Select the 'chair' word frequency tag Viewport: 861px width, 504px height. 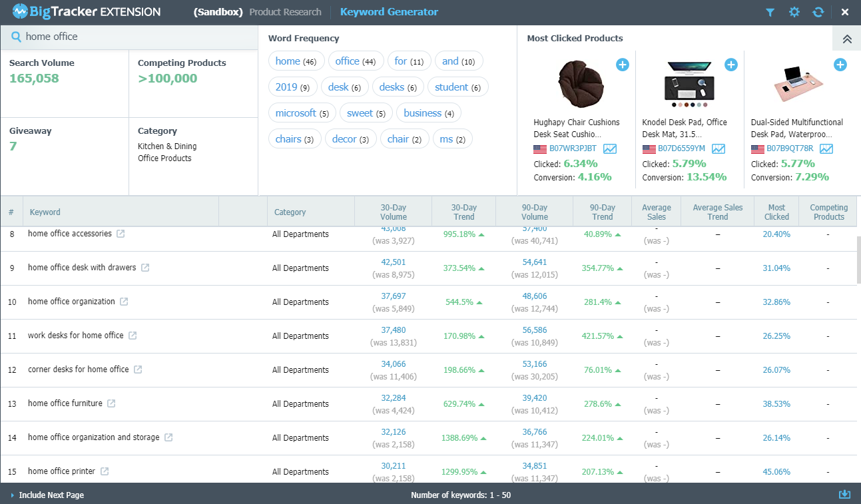[x=405, y=139]
